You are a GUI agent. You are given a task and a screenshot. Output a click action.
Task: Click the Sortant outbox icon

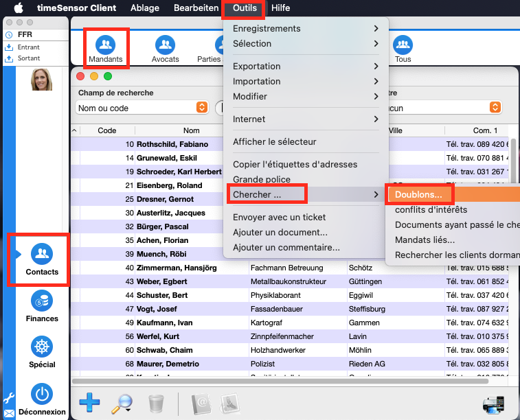(x=9, y=58)
